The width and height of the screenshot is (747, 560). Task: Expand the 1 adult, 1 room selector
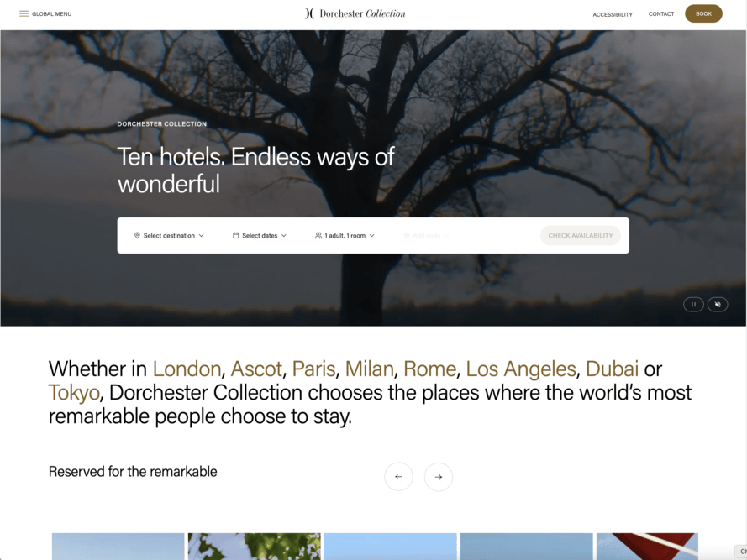point(345,235)
